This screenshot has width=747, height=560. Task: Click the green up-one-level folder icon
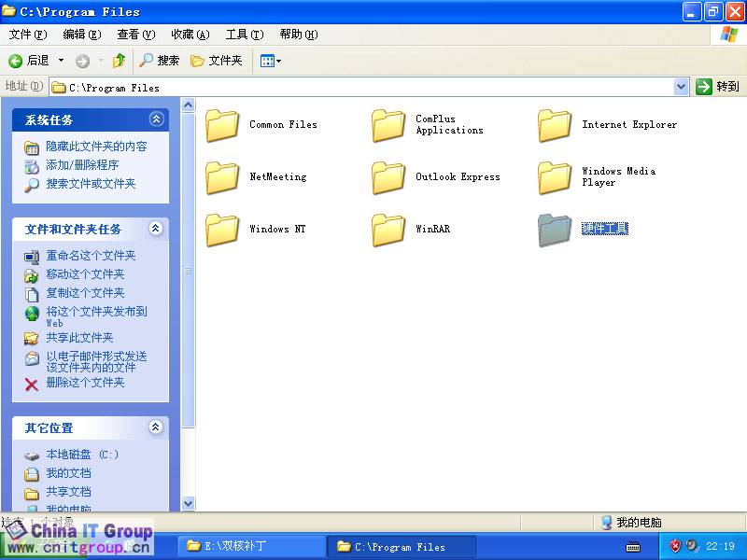(x=120, y=61)
